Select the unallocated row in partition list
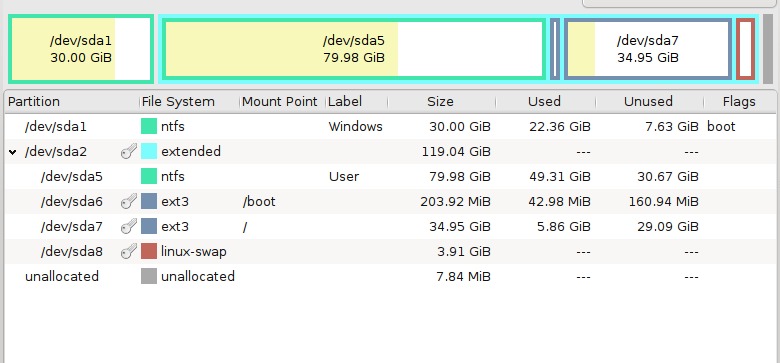This screenshot has width=780, height=363. click(x=390, y=276)
